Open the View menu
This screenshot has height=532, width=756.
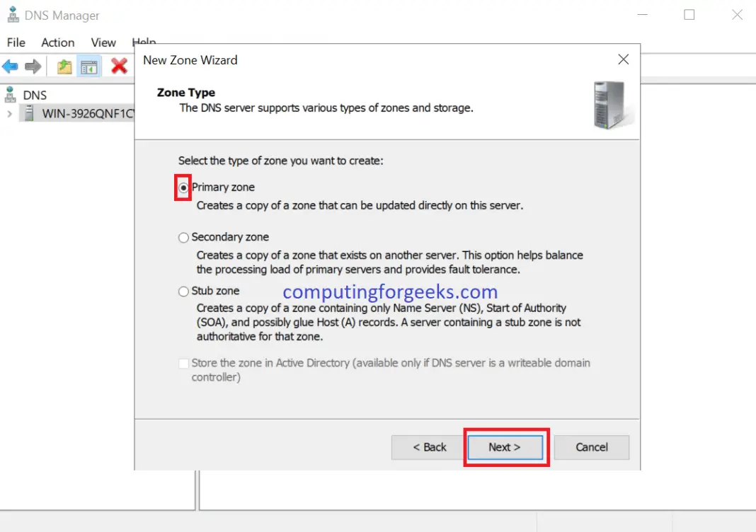[103, 42]
